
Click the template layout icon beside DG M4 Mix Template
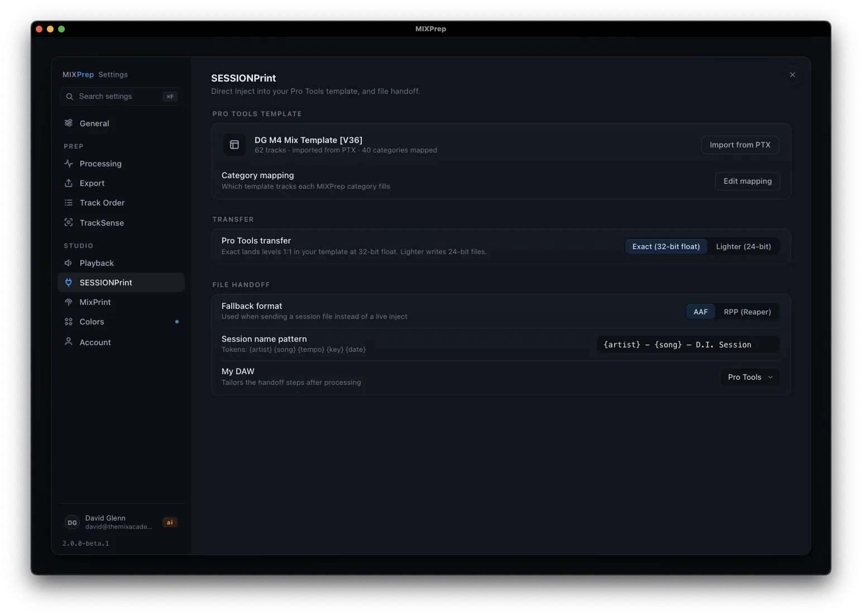coord(234,145)
